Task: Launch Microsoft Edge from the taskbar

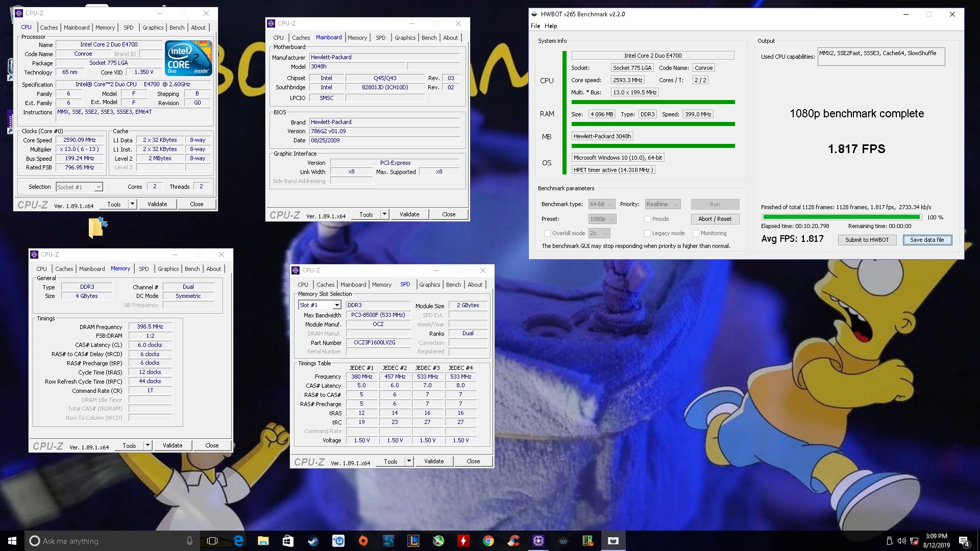Action: pyautogui.click(x=238, y=541)
